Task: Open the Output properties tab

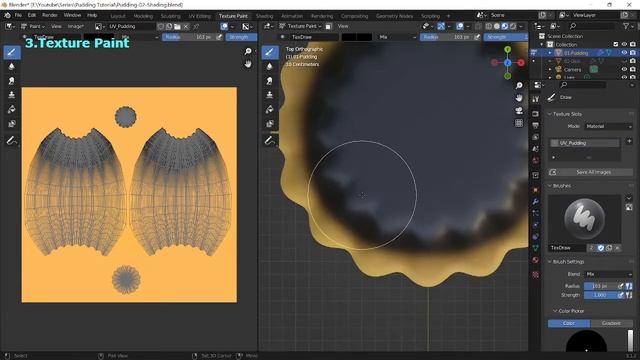Action: click(x=536, y=125)
